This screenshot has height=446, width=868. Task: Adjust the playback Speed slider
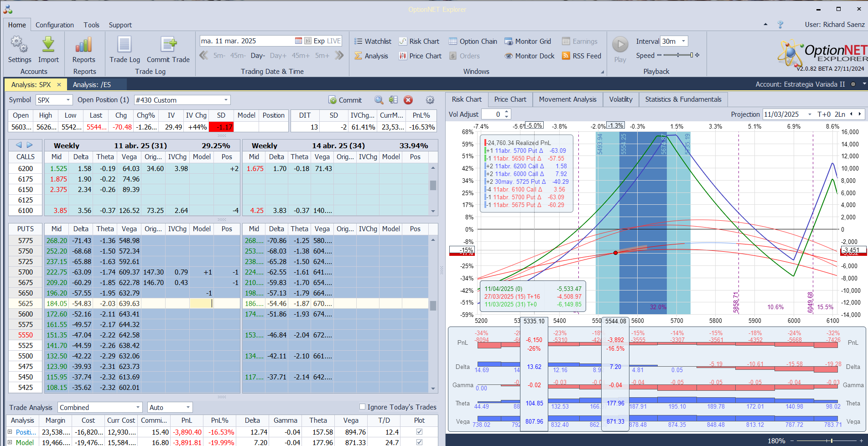point(678,55)
